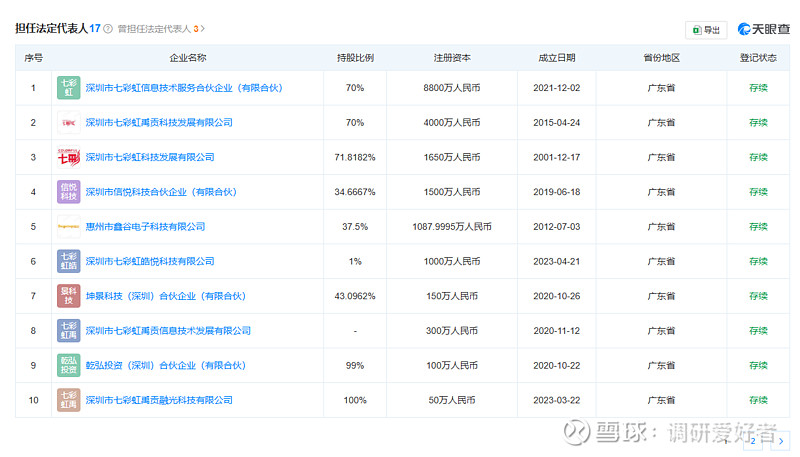Click the 序号 column header

34,58
